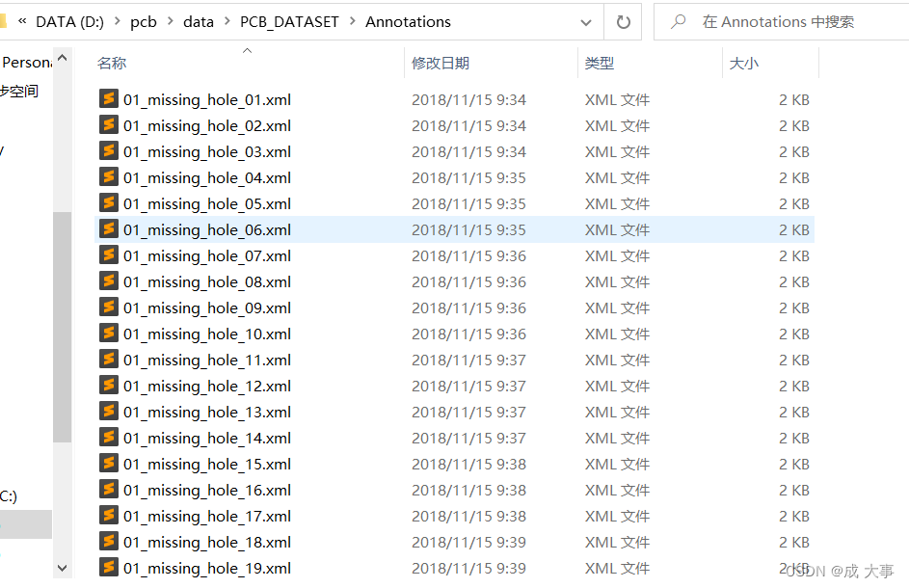The width and height of the screenshot is (909, 588).
Task: Navigate to the pcb folder breadcrumb
Action: click(x=144, y=22)
